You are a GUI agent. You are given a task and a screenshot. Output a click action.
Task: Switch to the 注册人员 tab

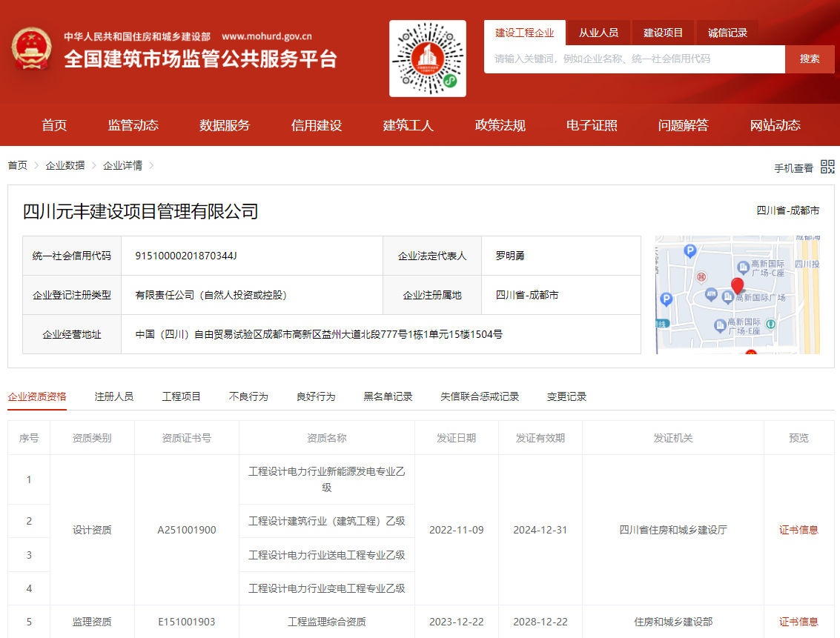click(113, 396)
